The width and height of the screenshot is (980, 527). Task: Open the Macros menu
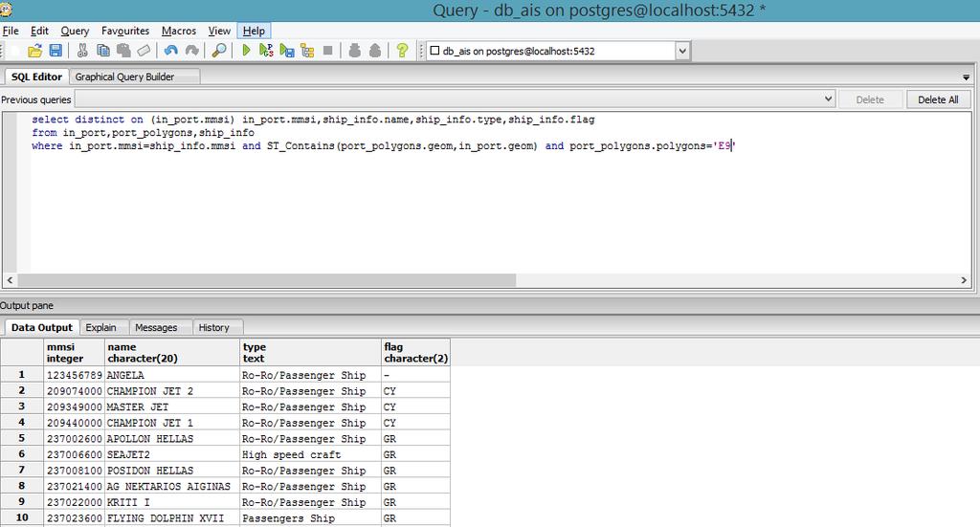179,31
